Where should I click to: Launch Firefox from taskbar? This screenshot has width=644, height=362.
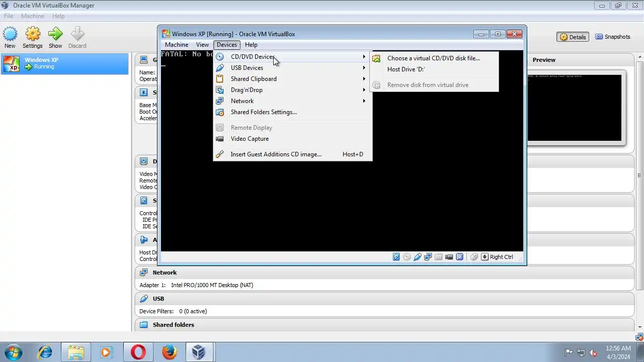point(169,352)
